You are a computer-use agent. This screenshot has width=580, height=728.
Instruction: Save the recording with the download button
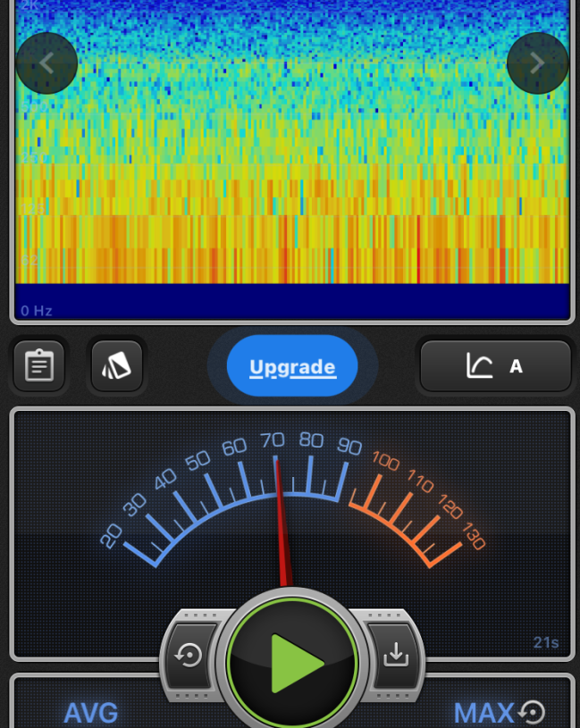pyautogui.click(x=395, y=656)
